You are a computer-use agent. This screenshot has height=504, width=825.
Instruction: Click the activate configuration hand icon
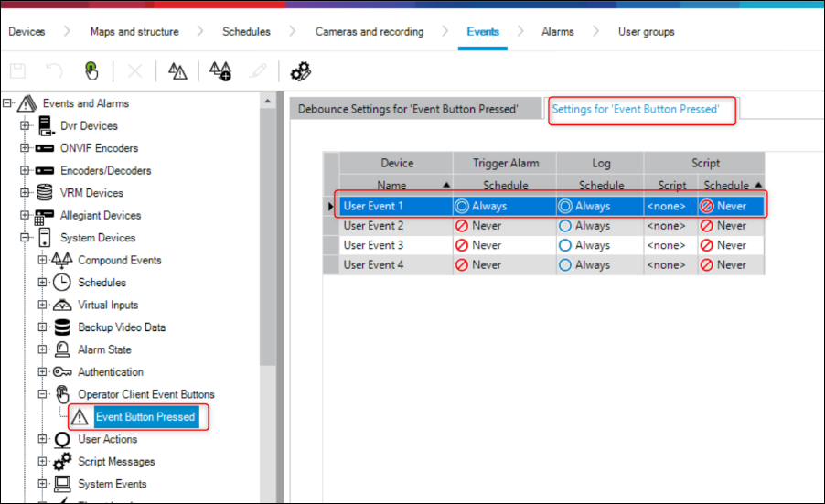91,71
